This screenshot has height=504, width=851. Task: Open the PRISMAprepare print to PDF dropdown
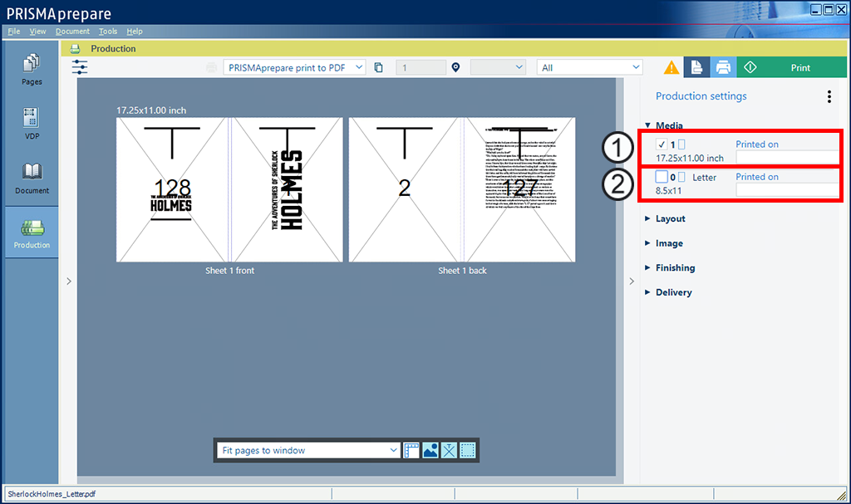294,67
